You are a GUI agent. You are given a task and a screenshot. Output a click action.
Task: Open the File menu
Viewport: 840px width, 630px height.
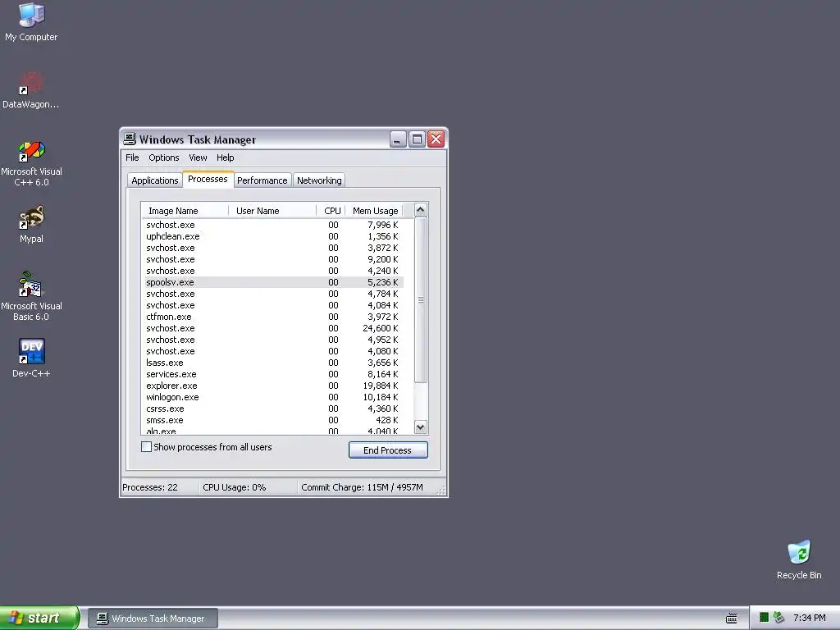132,157
